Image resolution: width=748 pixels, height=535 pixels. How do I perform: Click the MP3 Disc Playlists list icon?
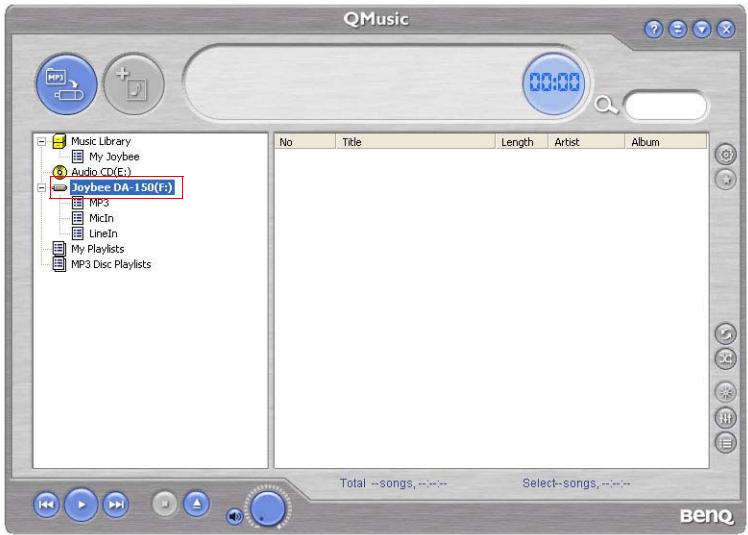tap(59, 264)
